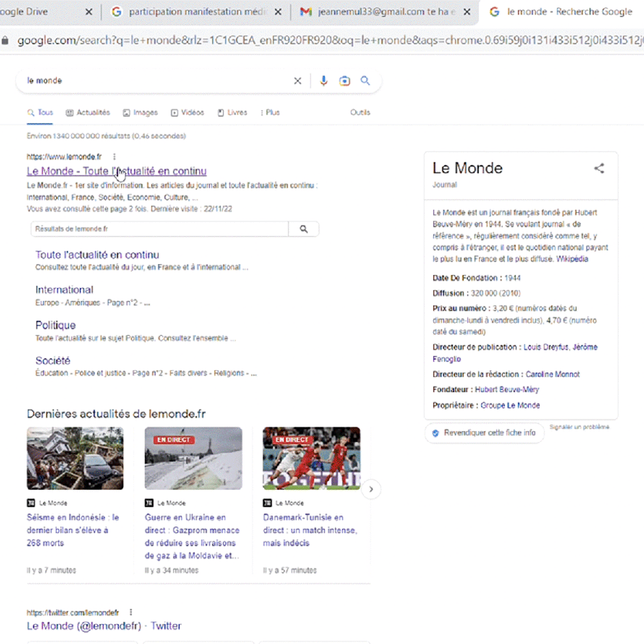Open three-dot menu next to twitter.com URL
644x644 pixels.
[130, 612]
